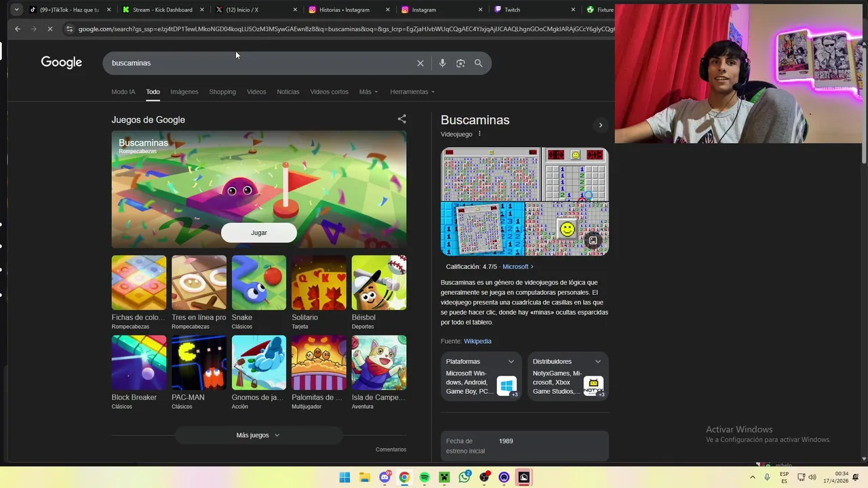Switch to the Inicio / X tab
The width and height of the screenshot is (868, 488).
point(254,9)
